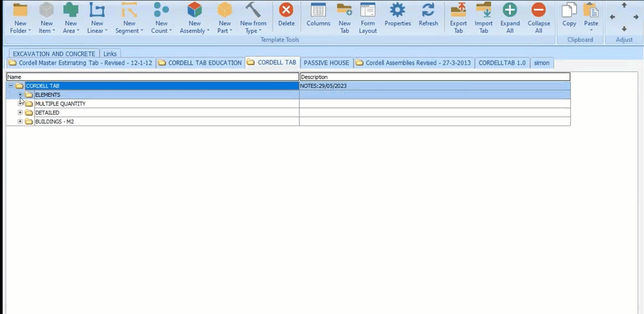
Task: Expand the DETAILED folder
Action: pos(20,113)
